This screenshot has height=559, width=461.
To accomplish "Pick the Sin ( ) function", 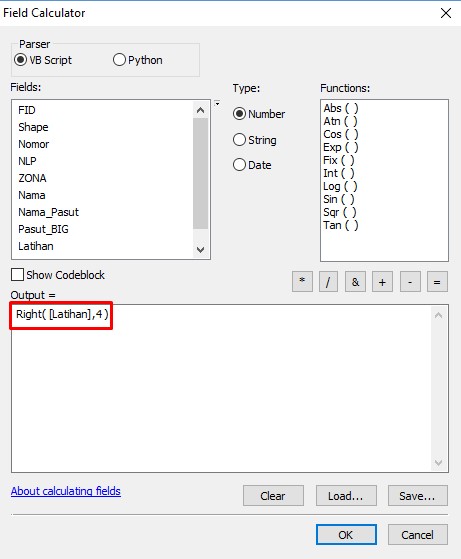I will [339, 199].
